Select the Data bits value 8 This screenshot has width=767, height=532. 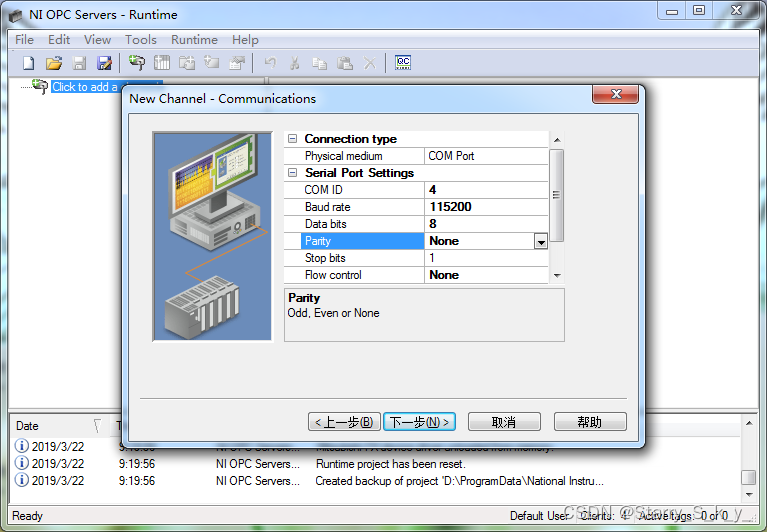pos(486,224)
